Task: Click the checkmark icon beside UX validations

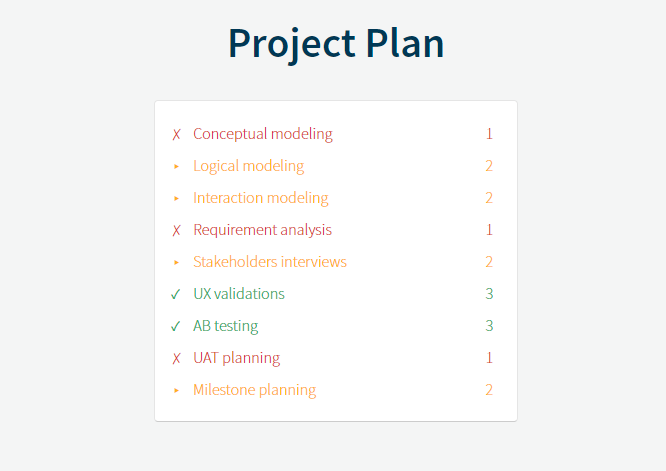Action: click(x=176, y=294)
